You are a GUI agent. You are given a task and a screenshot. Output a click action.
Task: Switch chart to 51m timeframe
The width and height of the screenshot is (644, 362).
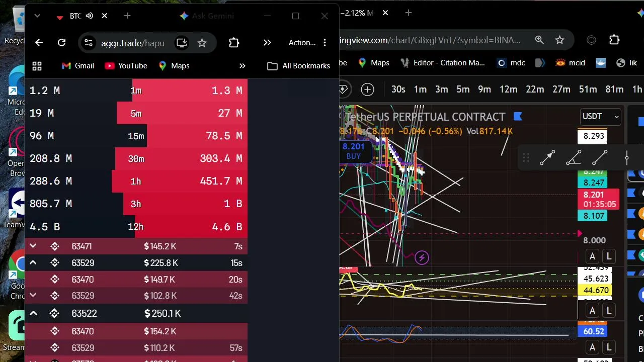588,89
